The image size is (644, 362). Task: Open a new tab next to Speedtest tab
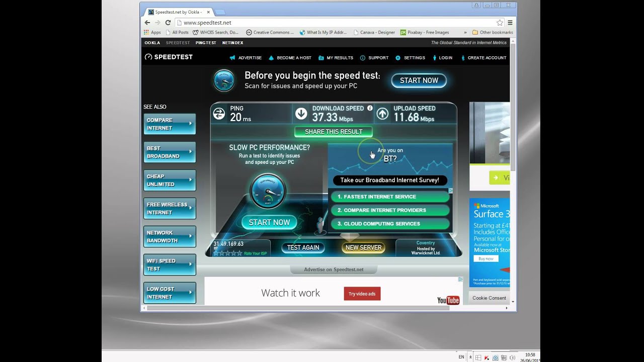[220, 12]
